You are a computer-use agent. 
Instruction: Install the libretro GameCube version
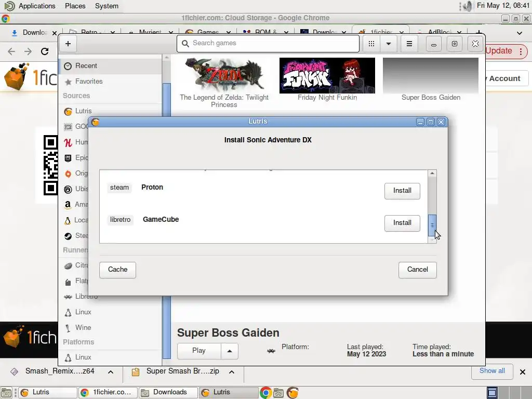coord(402,223)
